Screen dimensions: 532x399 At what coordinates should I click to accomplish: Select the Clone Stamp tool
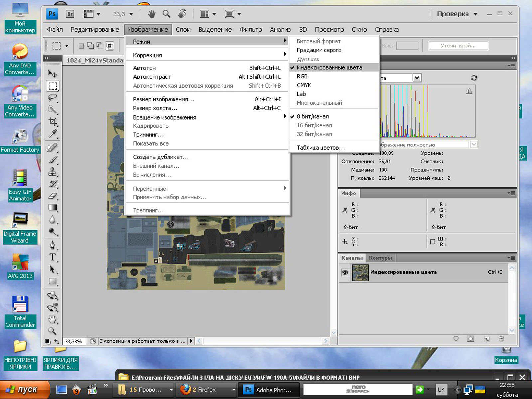pyautogui.click(x=53, y=172)
